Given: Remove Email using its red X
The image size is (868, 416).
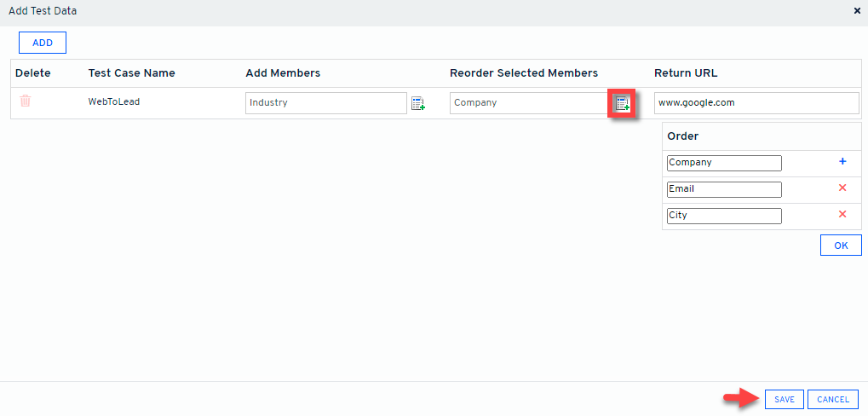Looking at the screenshot, I should pos(842,188).
